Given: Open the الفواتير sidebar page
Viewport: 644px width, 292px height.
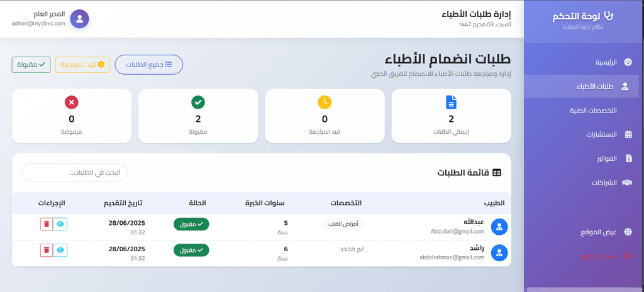Looking at the screenshot, I should click(606, 158).
